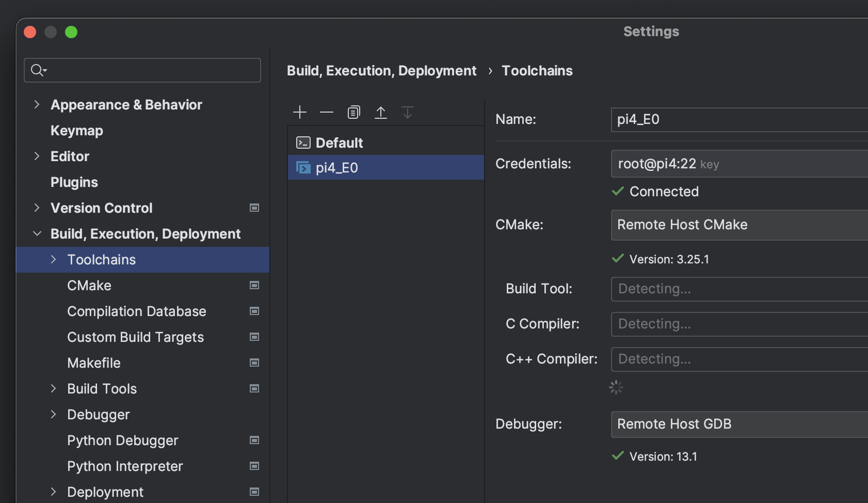Select Plugins settings page

tap(74, 182)
